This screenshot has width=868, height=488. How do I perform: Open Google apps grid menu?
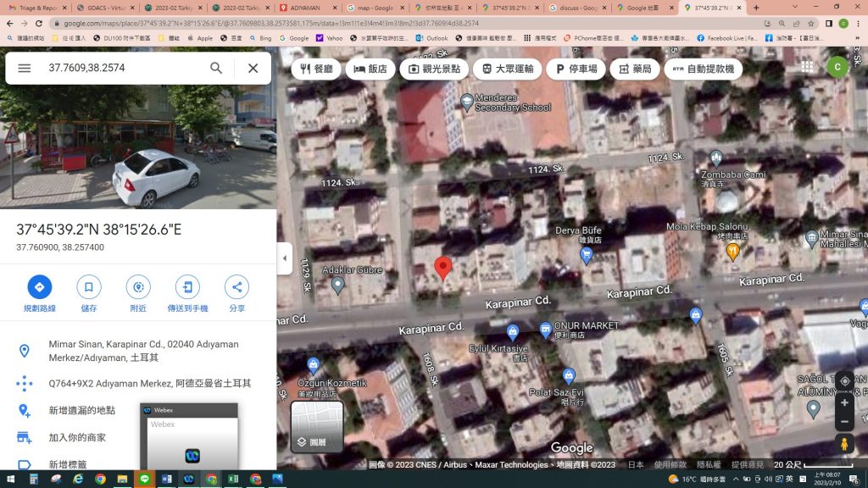click(x=806, y=68)
